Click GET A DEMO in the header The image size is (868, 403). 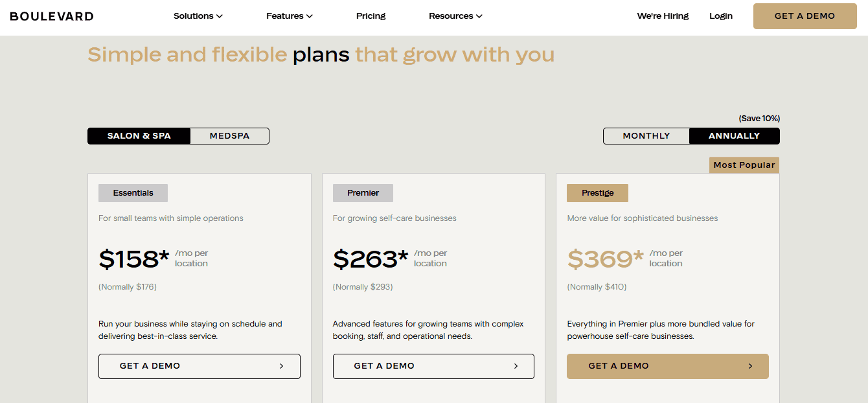click(x=805, y=16)
